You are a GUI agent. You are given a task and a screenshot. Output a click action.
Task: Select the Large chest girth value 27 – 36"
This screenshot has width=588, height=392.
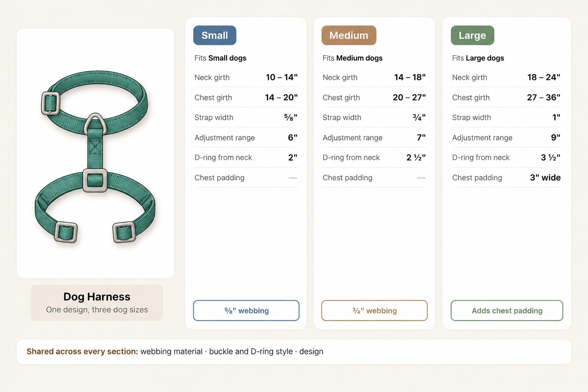click(x=544, y=98)
